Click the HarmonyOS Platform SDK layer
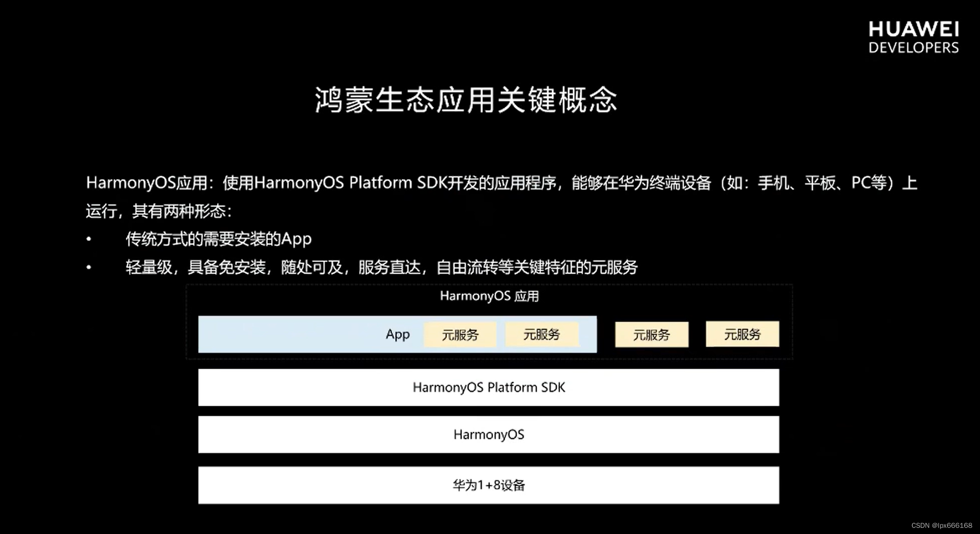The width and height of the screenshot is (980, 534). pos(488,387)
